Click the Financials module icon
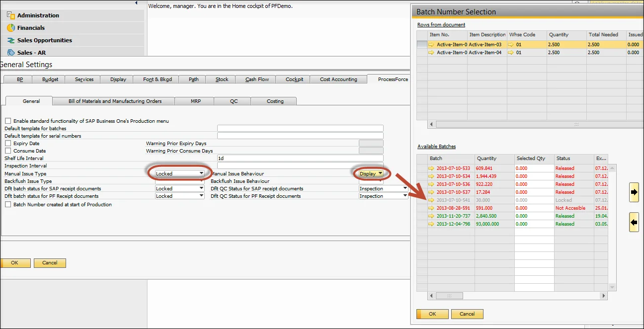Screen dimensions: 644x329 (x=10, y=28)
